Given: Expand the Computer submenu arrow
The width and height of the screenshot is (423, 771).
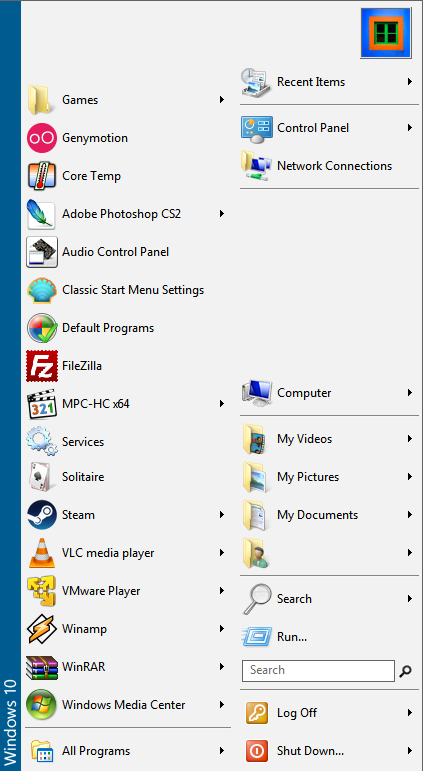Looking at the screenshot, I should pyautogui.click(x=410, y=393).
